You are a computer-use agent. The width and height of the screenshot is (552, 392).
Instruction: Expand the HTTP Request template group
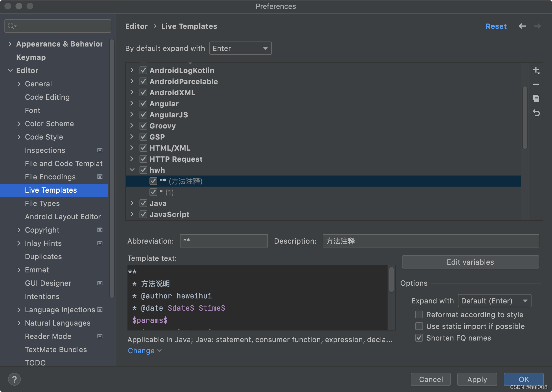(132, 159)
